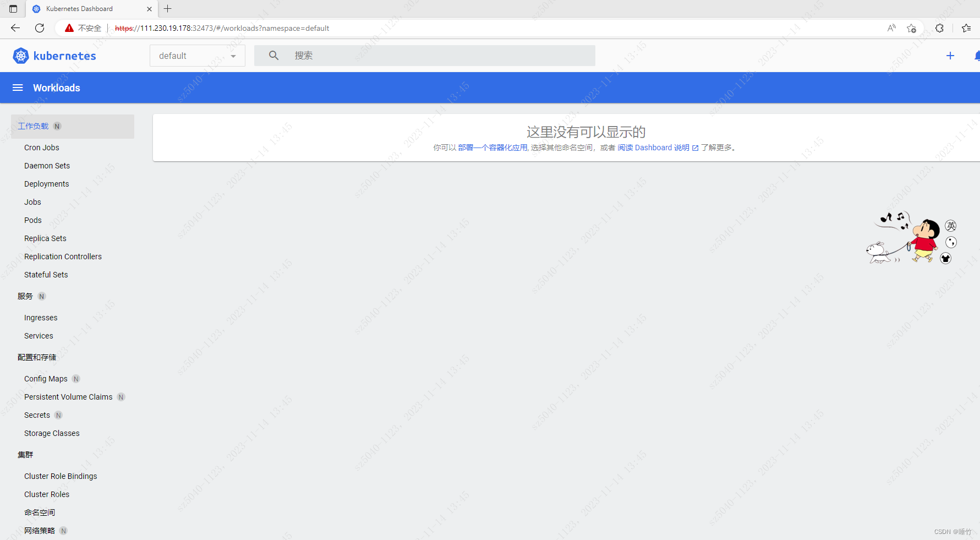Viewport: 980px width, 540px height.
Task: Click the N badge beside 工作负载
Action: click(x=57, y=127)
